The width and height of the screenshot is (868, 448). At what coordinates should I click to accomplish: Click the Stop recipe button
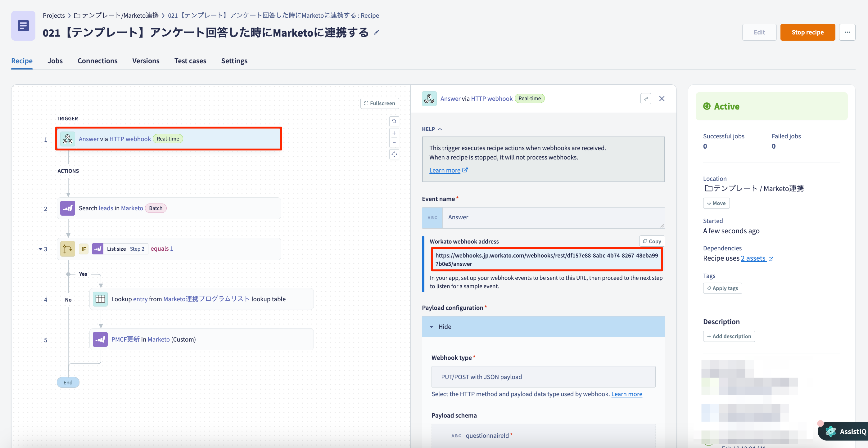[x=807, y=32]
